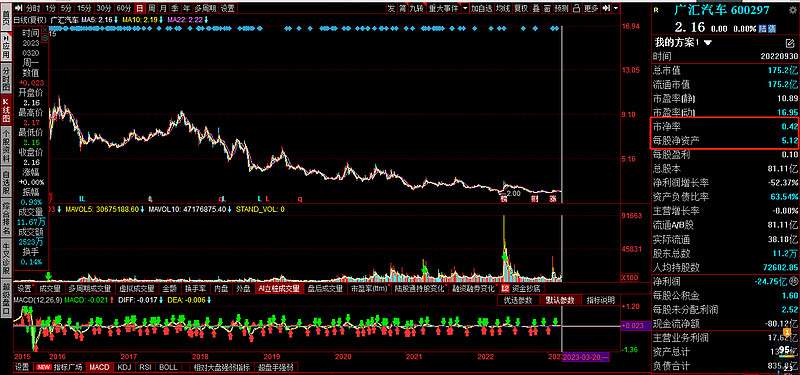The image size is (800, 375).
Task: Click the 窗 window toolbar icon
Action: (x=547, y=8)
